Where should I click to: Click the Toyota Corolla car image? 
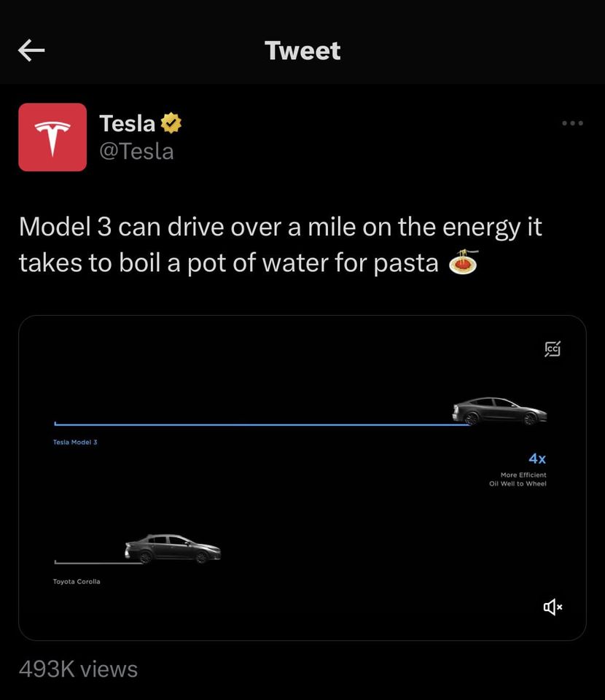(173, 549)
